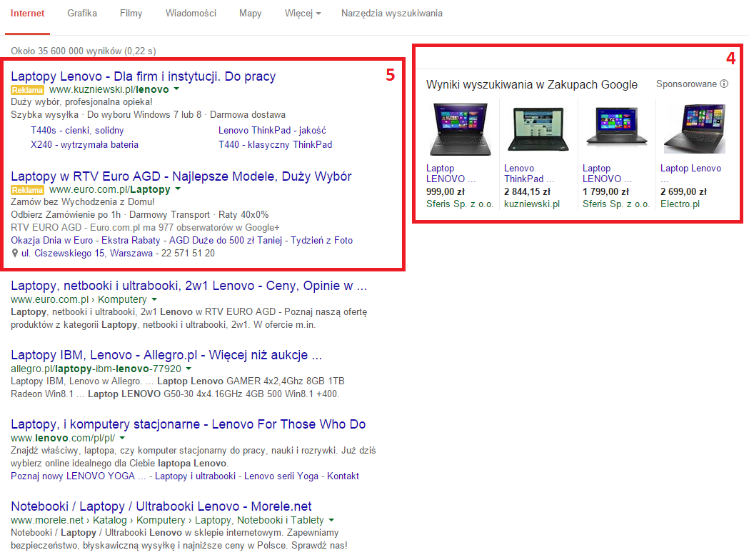Expand the Więcej dropdown menu
Image resolution: width=749 pixels, height=560 pixels.
(x=303, y=14)
